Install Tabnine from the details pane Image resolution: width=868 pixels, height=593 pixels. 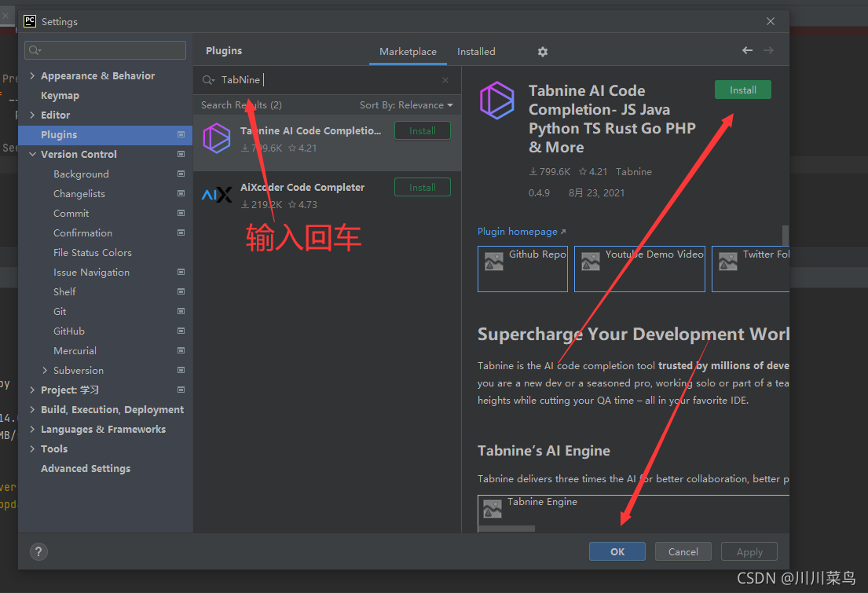[742, 90]
